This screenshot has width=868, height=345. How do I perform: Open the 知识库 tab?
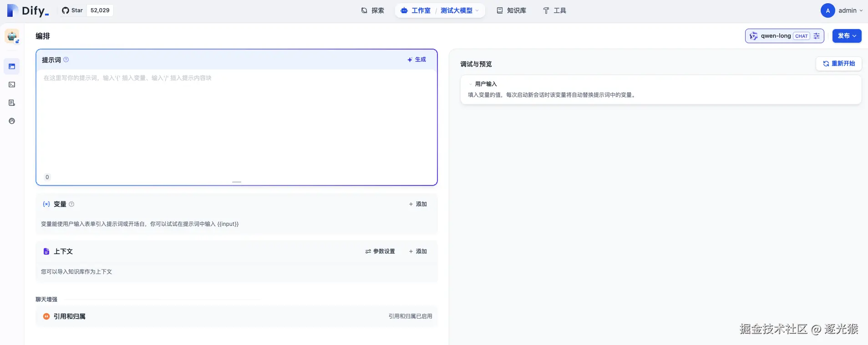[x=512, y=10]
